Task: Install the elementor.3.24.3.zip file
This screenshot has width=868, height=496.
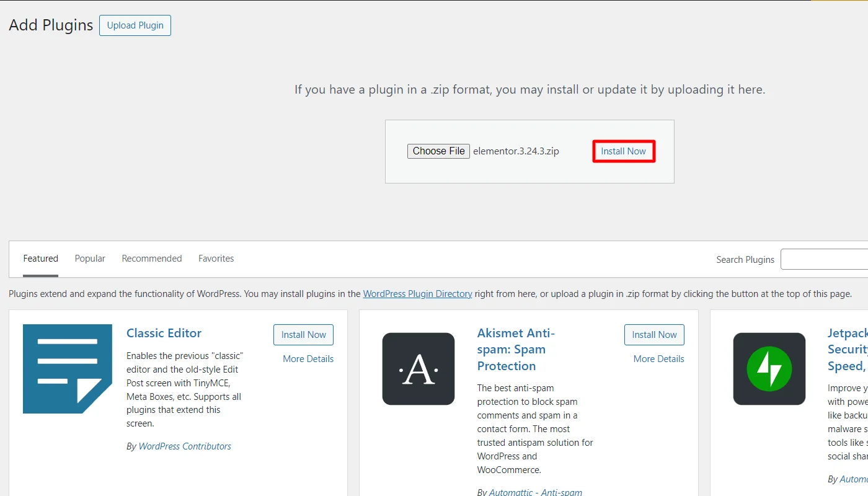Action: (623, 151)
